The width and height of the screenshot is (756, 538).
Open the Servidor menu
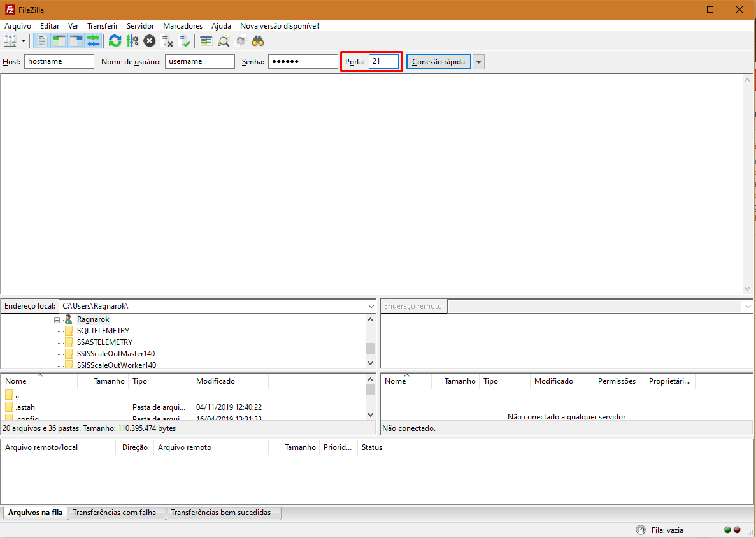(140, 26)
